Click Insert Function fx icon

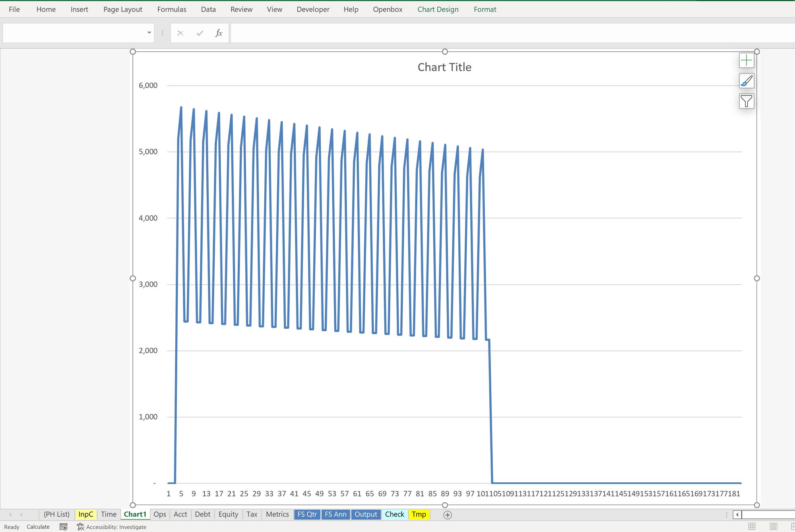tap(219, 33)
